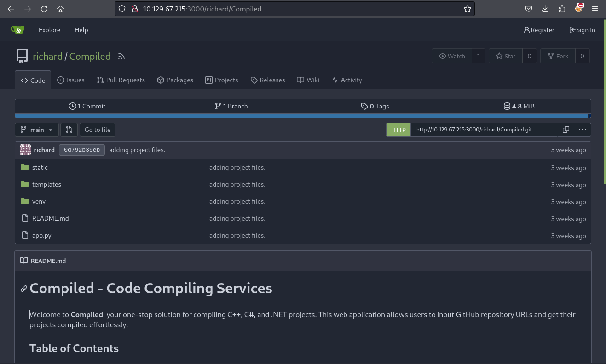The width and height of the screenshot is (606, 364).
Task: Open the main branch dropdown
Action: (37, 130)
